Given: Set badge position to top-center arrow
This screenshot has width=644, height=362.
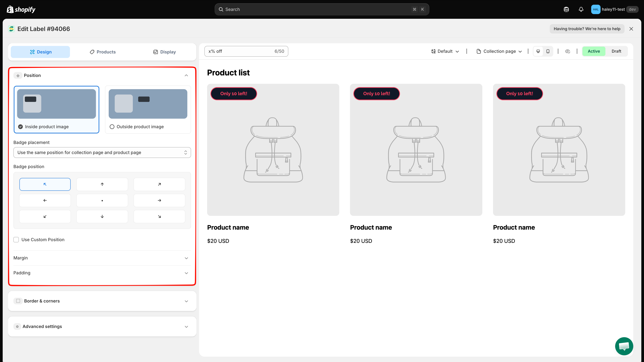Looking at the screenshot, I should pyautogui.click(x=102, y=184).
